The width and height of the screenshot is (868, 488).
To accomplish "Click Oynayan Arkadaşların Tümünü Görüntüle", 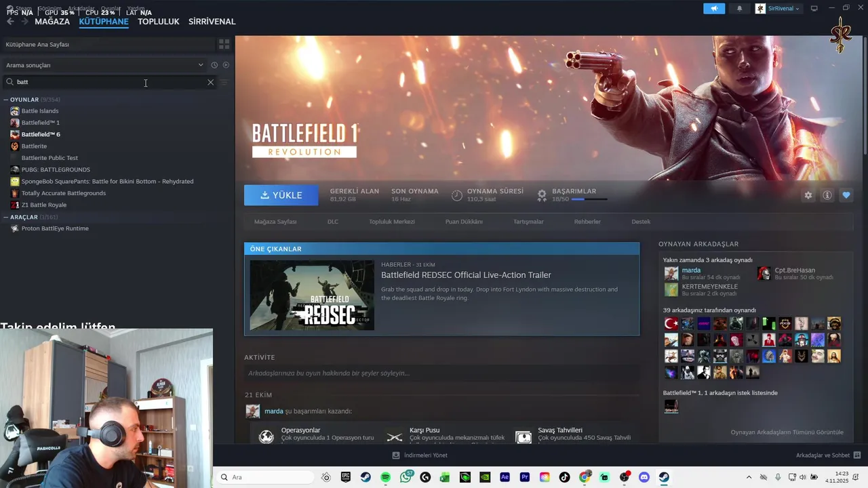I will (x=787, y=432).
